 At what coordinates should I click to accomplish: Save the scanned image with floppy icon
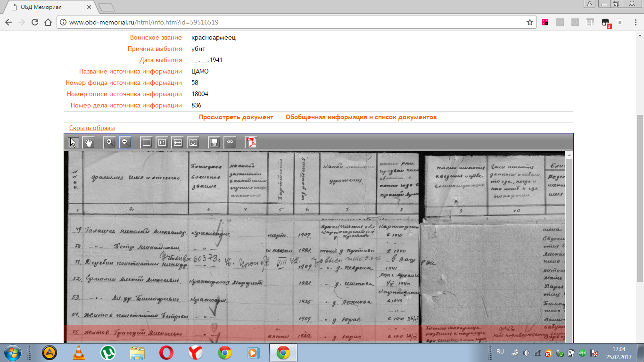(x=215, y=142)
